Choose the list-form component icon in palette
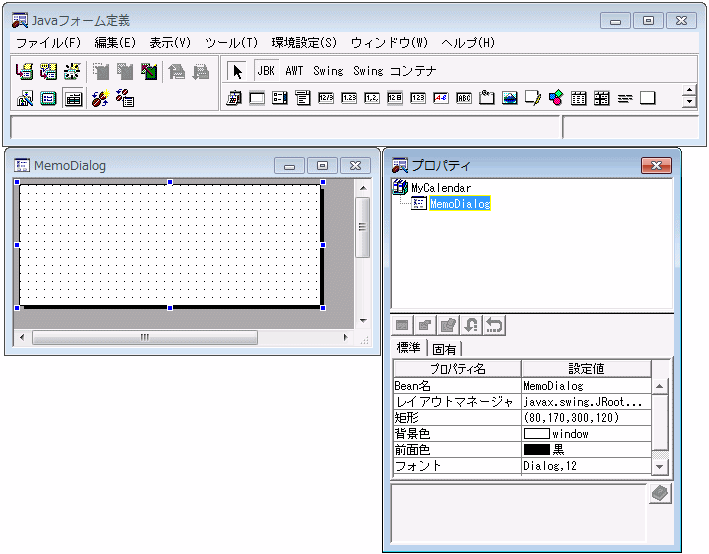 pyautogui.click(x=280, y=98)
